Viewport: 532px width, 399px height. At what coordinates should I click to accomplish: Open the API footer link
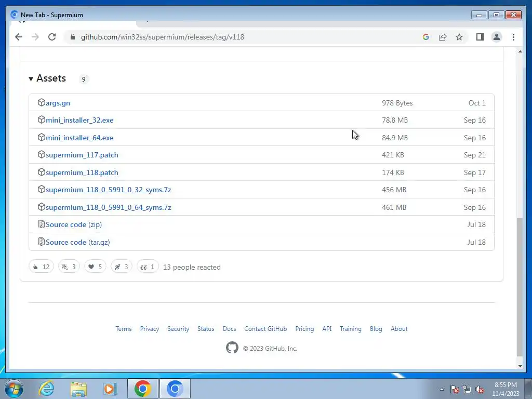click(327, 329)
